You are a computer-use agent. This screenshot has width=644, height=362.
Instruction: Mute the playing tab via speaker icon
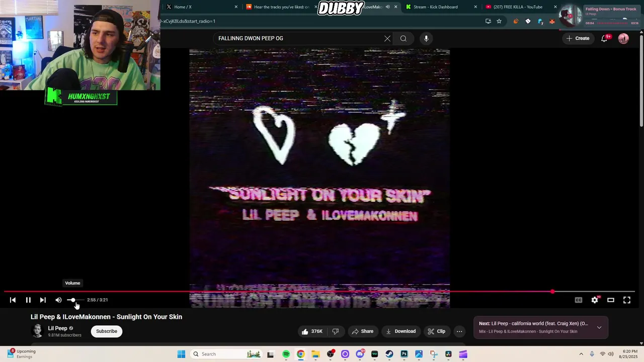pyautogui.click(x=387, y=7)
